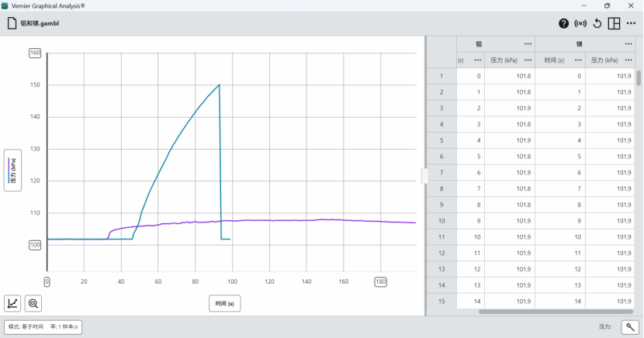Click the undo arrow icon
The height and width of the screenshot is (338, 644).
pyautogui.click(x=597, y=24)
